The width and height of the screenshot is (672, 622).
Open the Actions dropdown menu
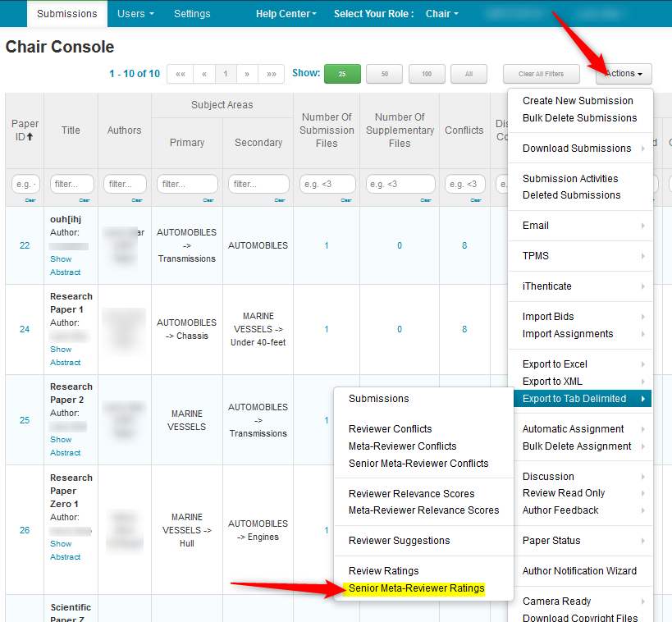pyautogui.click(x=624, y=74)
